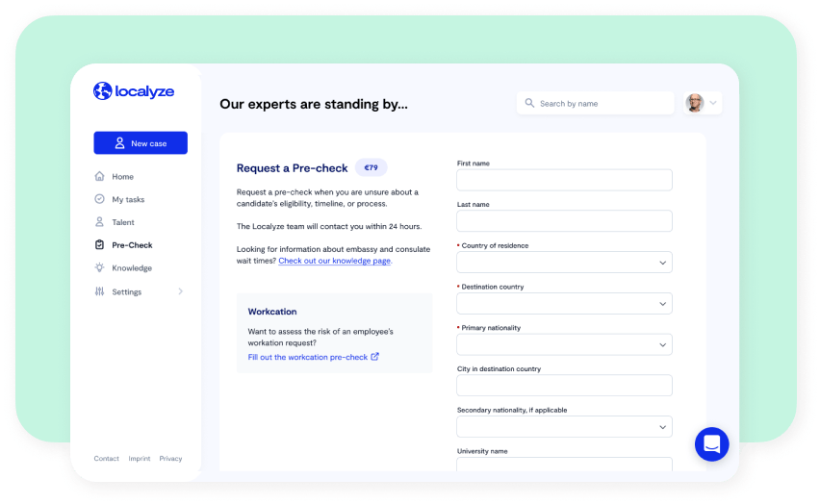Click the Settings sliders icon

click(99, 291)
